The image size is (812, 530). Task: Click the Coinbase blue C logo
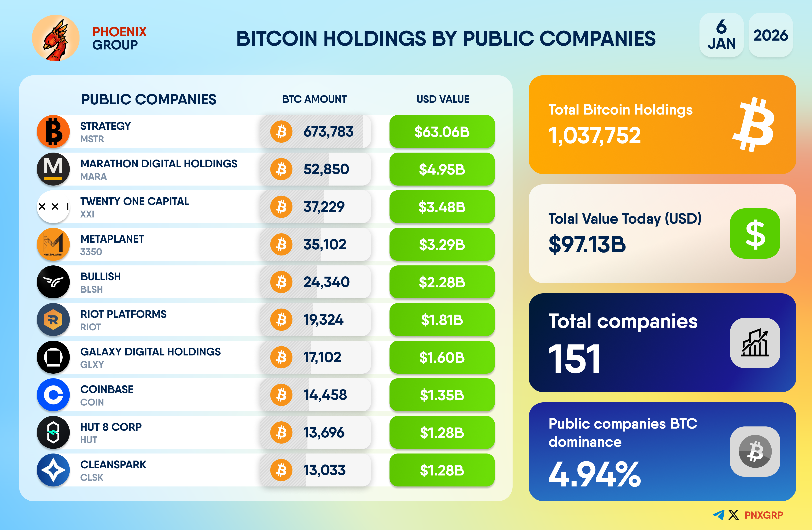coord(53,395)
